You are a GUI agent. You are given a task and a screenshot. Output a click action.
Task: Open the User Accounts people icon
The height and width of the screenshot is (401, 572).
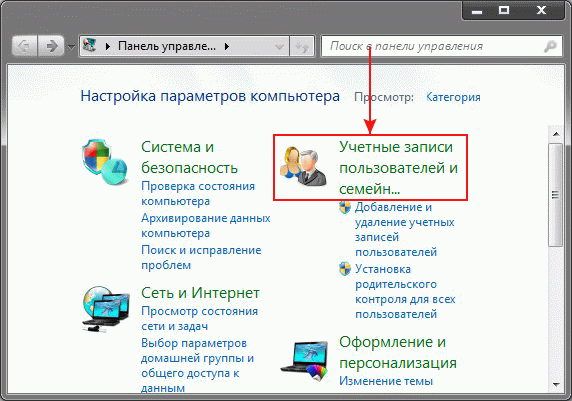coord(303,166)
